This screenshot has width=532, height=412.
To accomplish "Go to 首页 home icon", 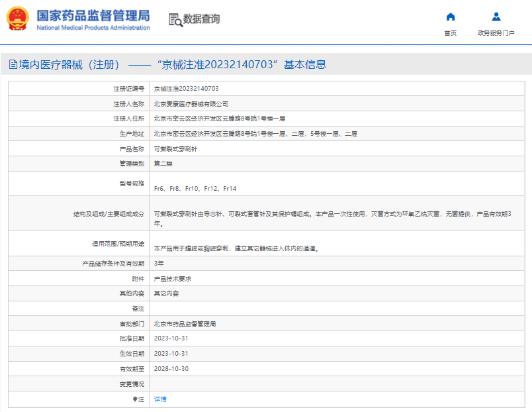I will click(451, 17).
